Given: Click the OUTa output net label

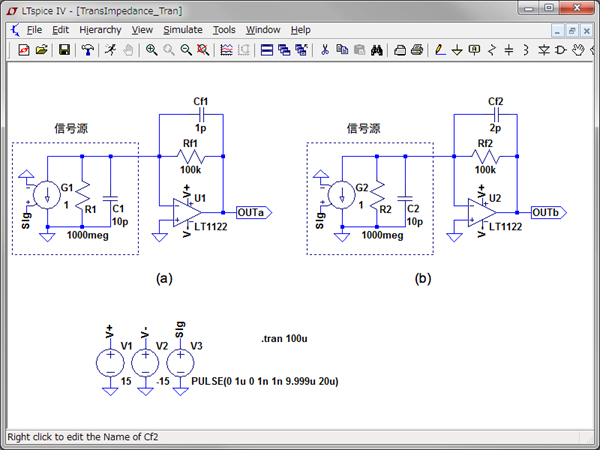Looking at the screenshot, I should tap(252, 212).
